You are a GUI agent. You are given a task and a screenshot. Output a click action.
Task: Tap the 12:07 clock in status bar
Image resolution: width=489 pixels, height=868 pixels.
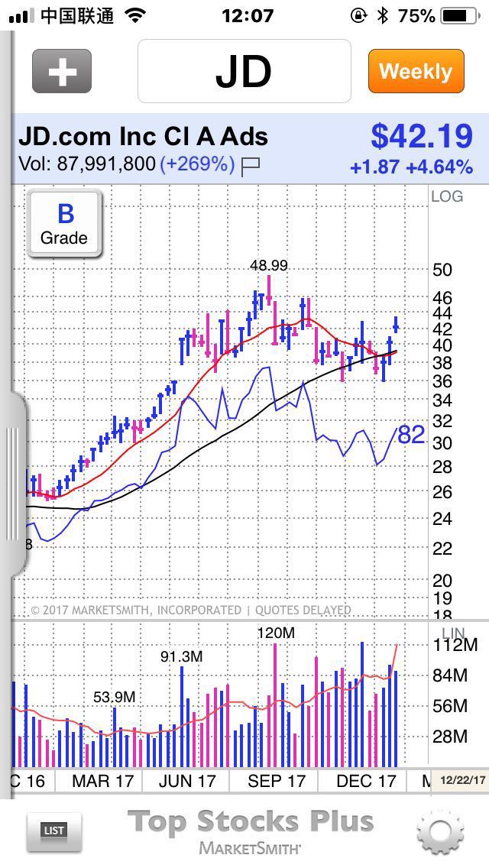tap(248, 15)
